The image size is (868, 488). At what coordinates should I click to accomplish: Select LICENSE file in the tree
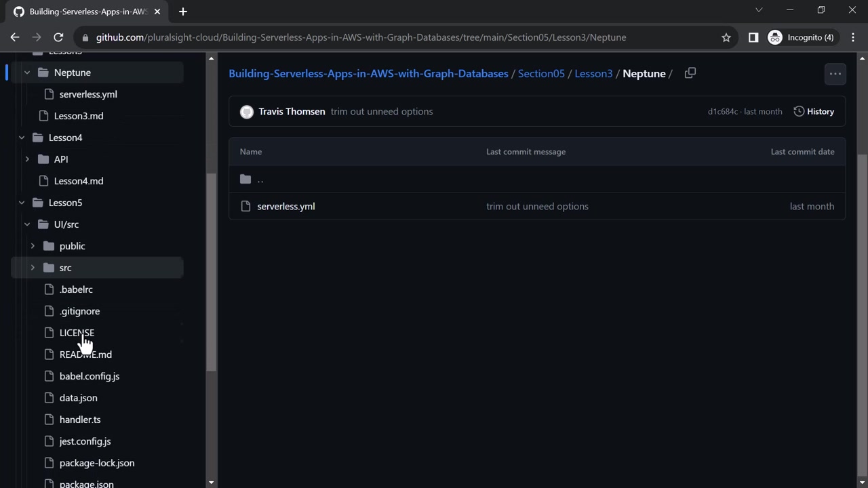[77, 333]
